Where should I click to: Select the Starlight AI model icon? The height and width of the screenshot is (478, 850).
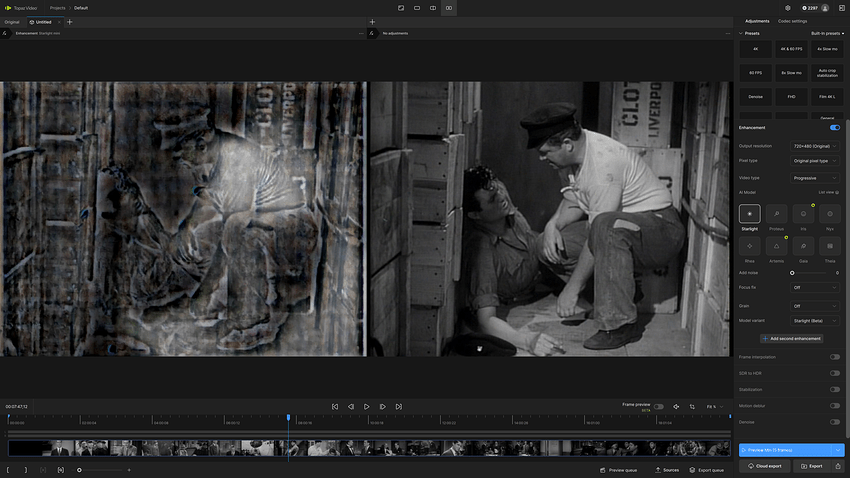[x=749, y=214]
